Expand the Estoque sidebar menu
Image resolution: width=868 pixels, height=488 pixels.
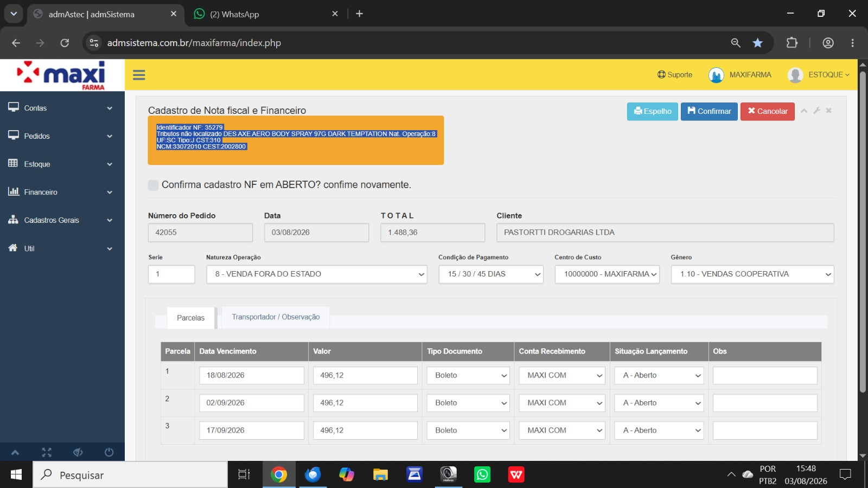[62, 164]
